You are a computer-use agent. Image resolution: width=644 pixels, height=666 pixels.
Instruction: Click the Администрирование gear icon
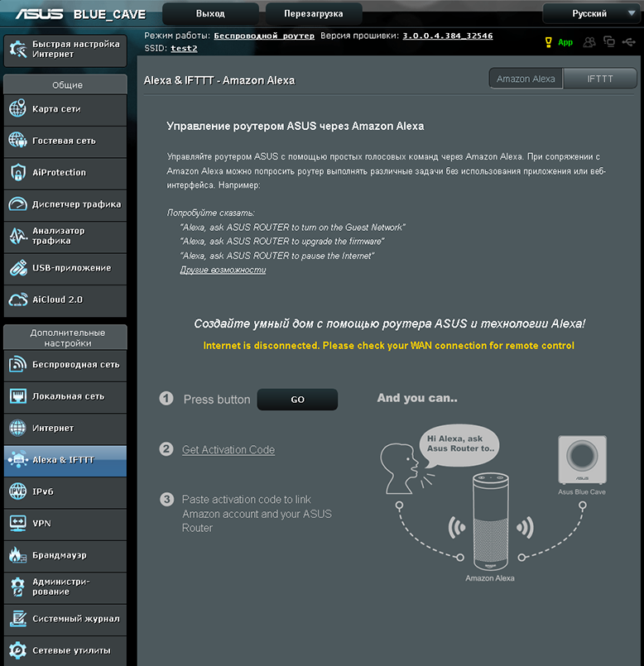(18, 587)
